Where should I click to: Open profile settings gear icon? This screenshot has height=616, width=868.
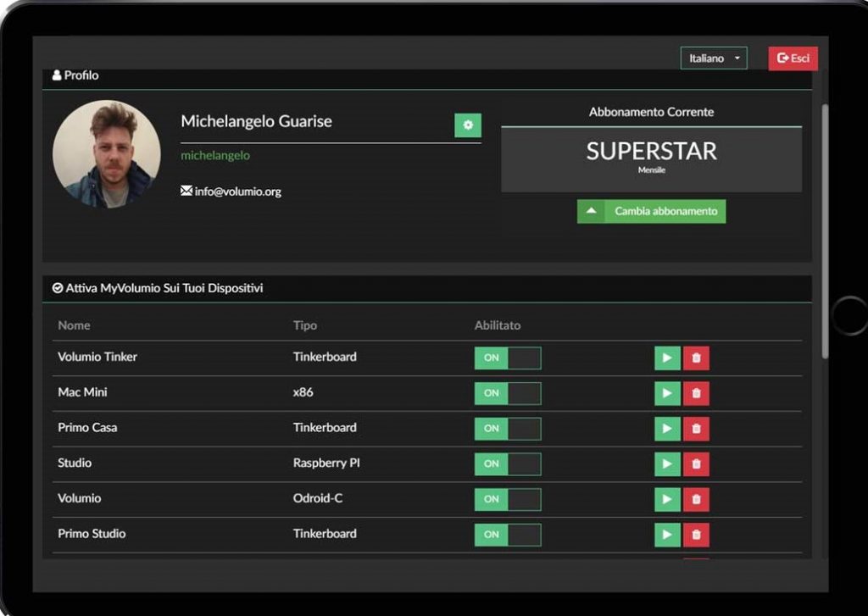point(468,125)
